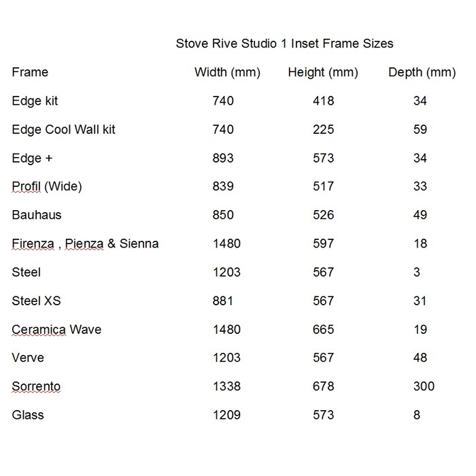Select the Verve frame label
Screen dimensions: 476x476
pos(28,358)
